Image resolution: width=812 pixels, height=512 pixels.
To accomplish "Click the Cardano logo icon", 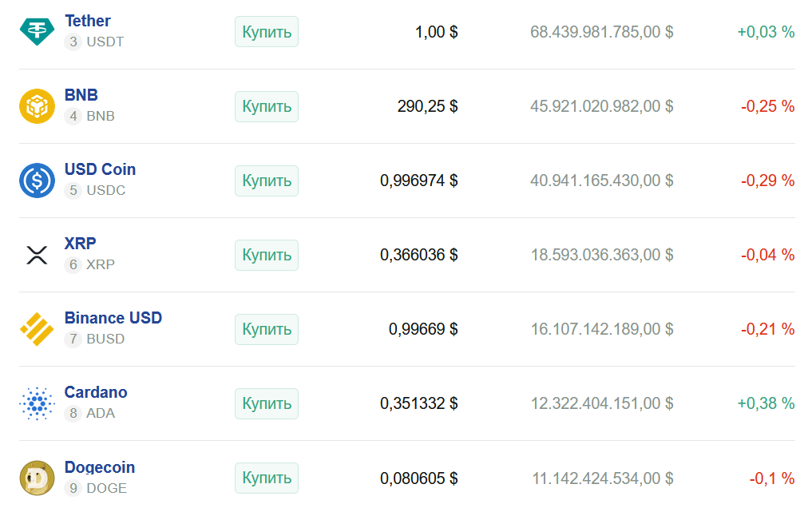I will [37, 403].
